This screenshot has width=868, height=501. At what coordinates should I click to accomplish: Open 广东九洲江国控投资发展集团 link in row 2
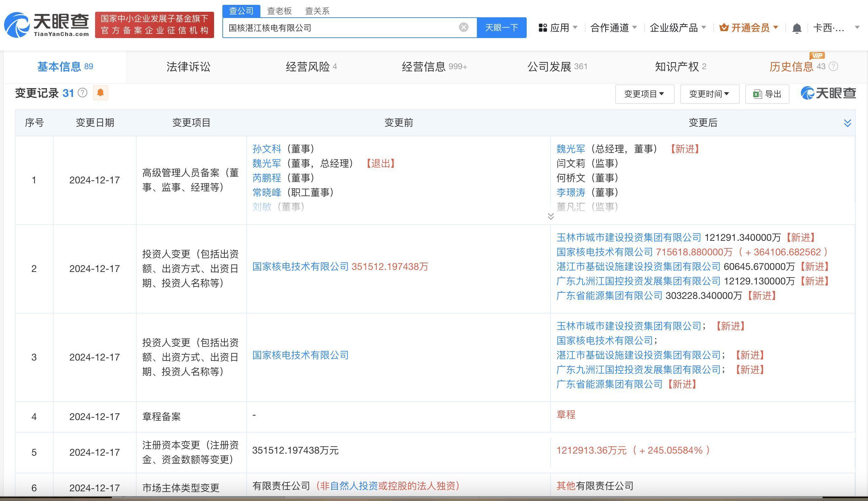[638, 281]
